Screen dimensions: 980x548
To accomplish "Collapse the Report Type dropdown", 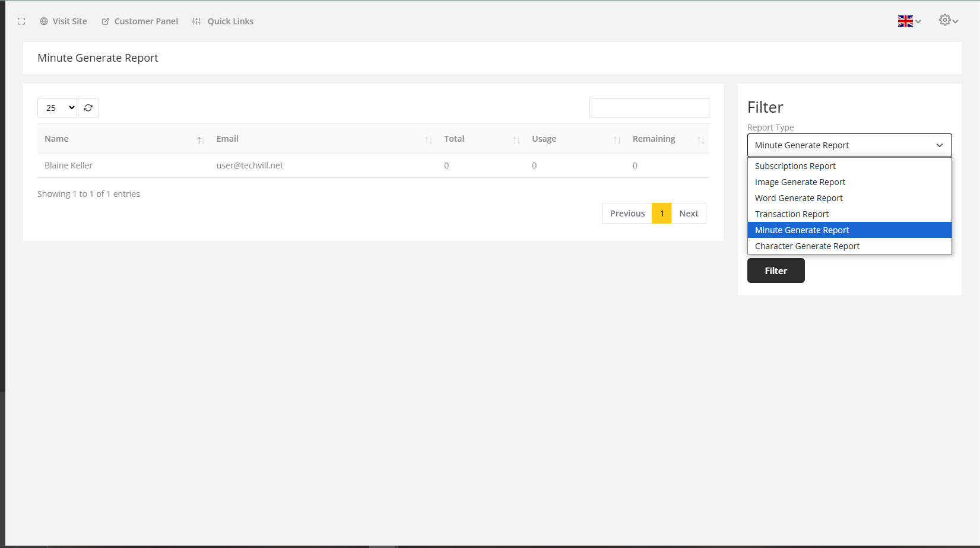I will click(849, 145).
